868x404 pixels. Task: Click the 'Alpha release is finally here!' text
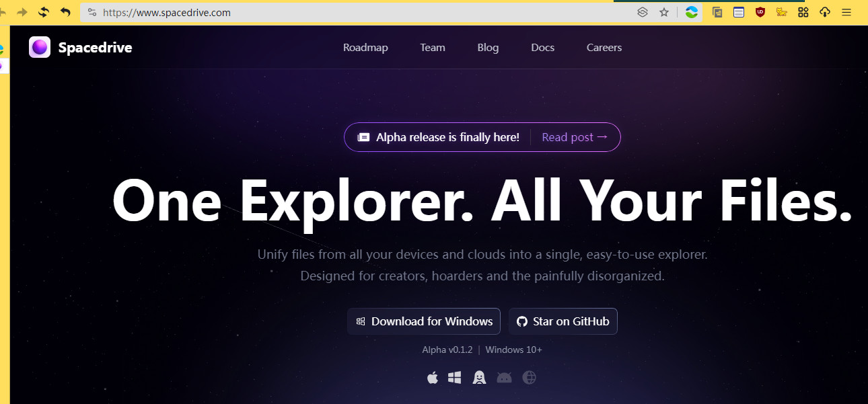coord(447,137)
